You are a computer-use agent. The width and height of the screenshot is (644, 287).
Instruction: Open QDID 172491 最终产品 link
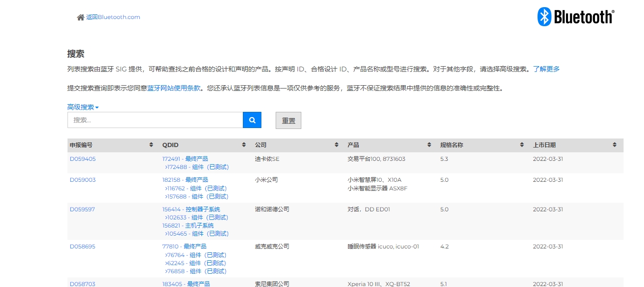click(185, 159)
